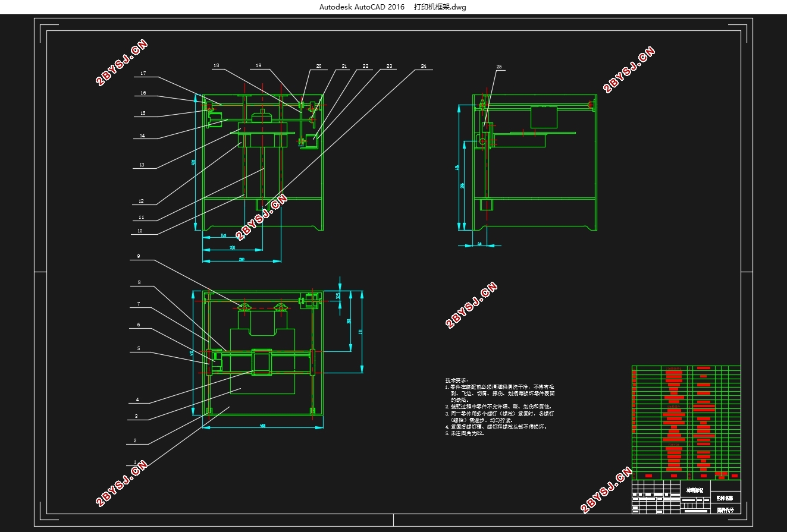Select part callout number 19
Screen dimensions: 787x532
pyautogui.click(x=258, y=65)
